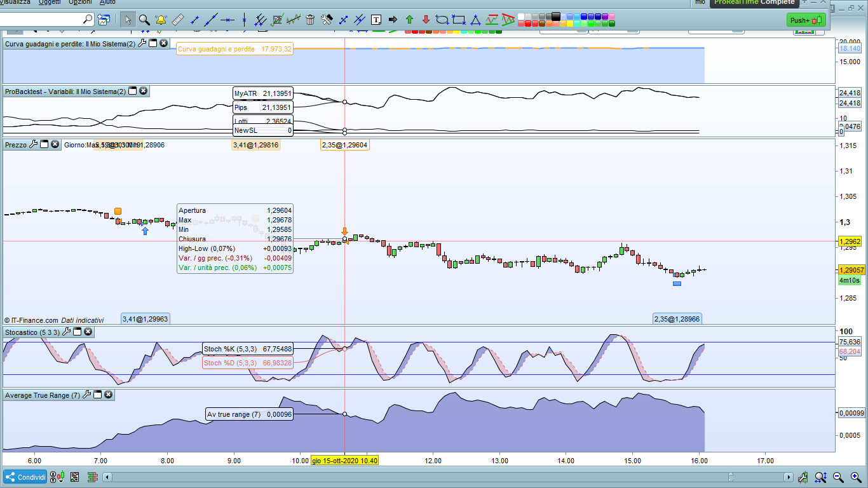Open the Aiuto menu

pos(107,3)
